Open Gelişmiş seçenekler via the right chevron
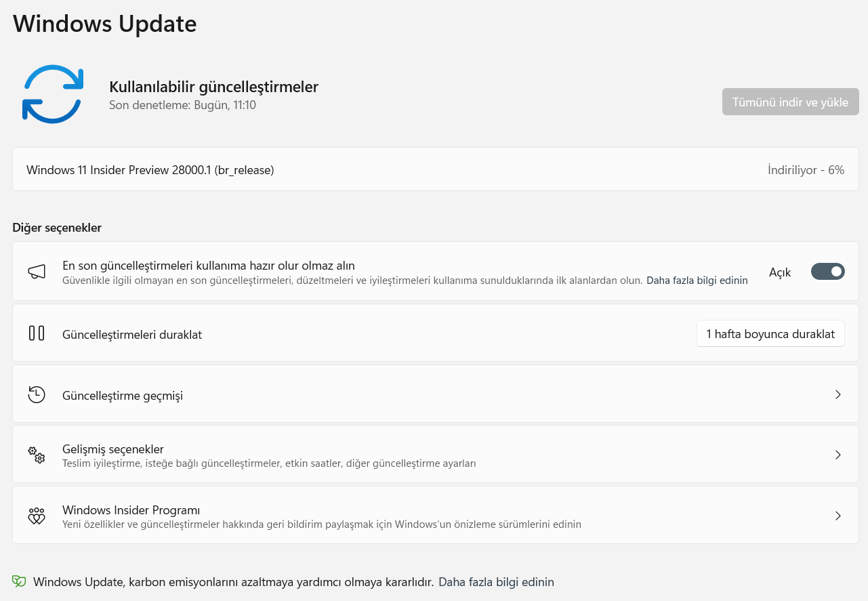The image size is (868, 601). (x=838, y=455)
